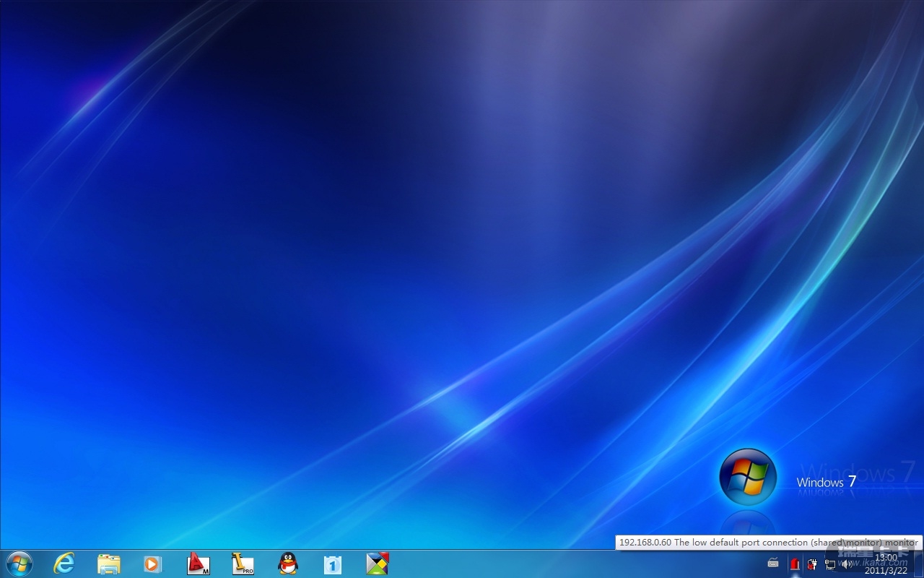
Task: Open Windows Explorer folder icon
Action: click(108, 564)
